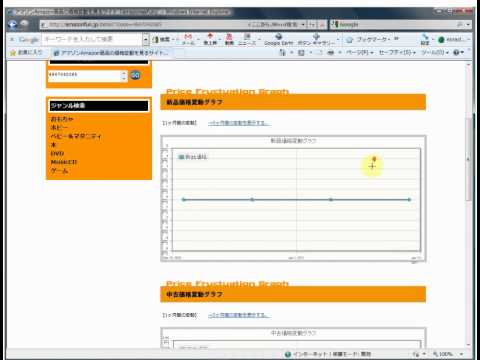Image resolution: width=480 pixels, height=360 pixels.
Task: Click the second data point on the price line
Action: (x=252, y=200)
